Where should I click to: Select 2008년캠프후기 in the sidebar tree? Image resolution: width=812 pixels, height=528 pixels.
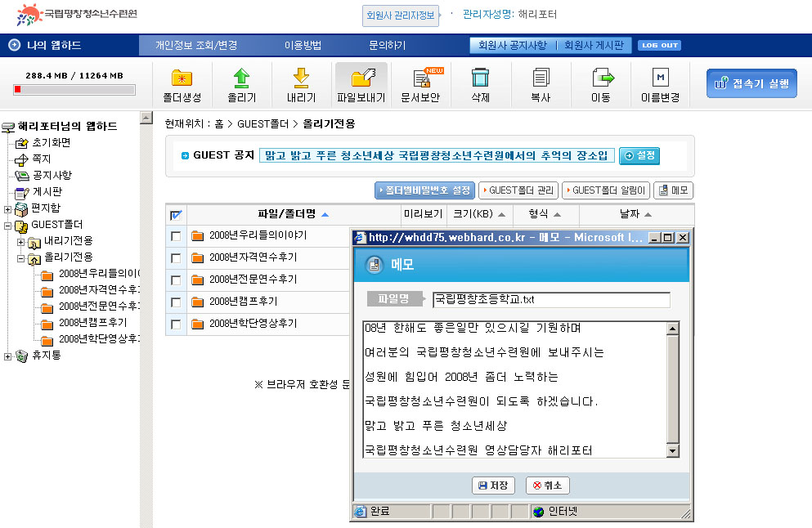92,323
